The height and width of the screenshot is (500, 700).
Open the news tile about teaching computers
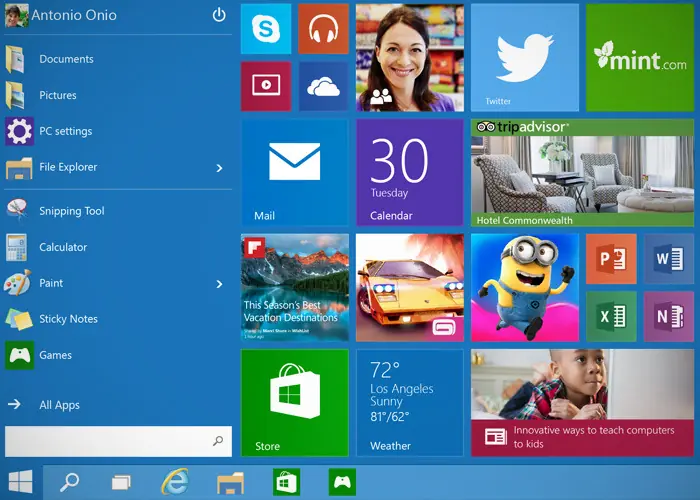[583, 403]
